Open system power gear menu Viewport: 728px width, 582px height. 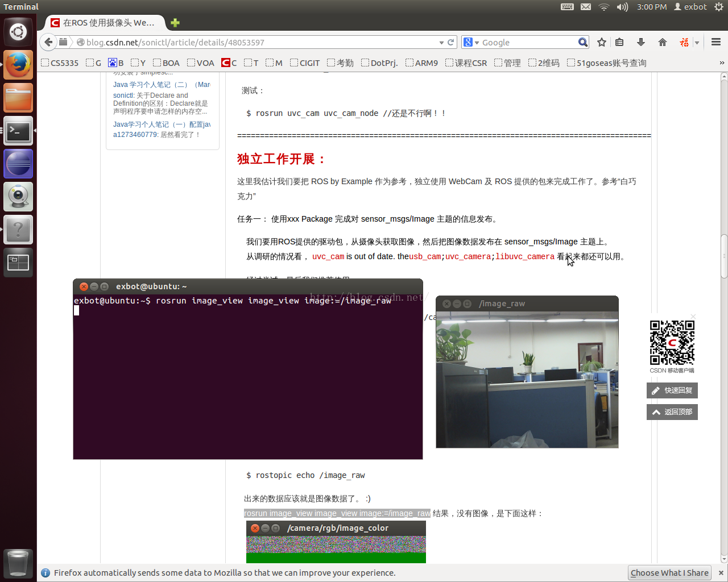(x=719, y=7)
